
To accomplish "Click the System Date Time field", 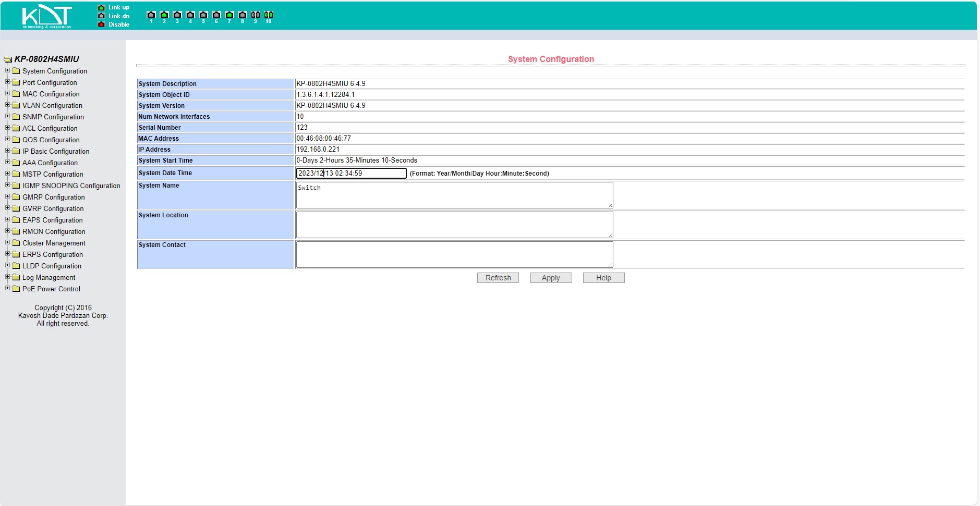I will [x=351, y=173].
